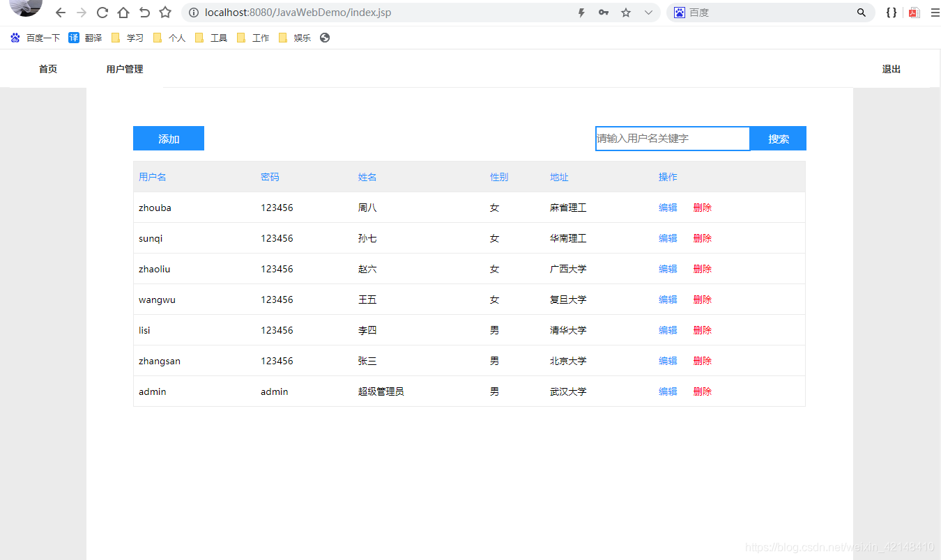Open the browser home page icon
This screenshot has width=941, height=560.
tap(122, 12)
